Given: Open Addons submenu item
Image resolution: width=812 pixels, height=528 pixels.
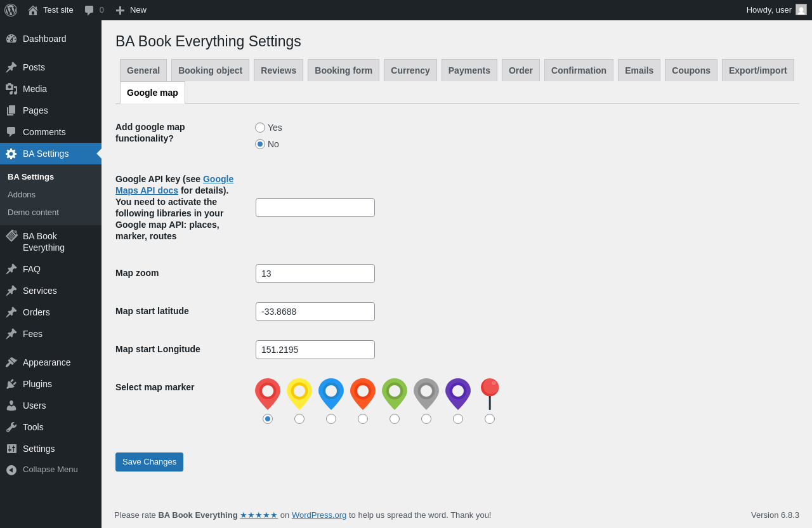Looking at the screenshot, I should pyautogui.click(x=22, y=195).
